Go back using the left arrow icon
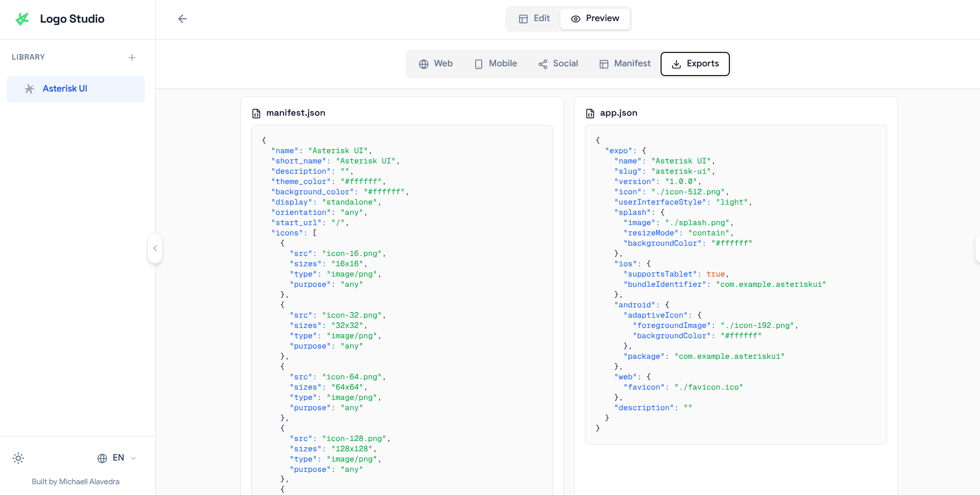Image resolution: width=980 pixels, height=495 pixels. point(182,19)
